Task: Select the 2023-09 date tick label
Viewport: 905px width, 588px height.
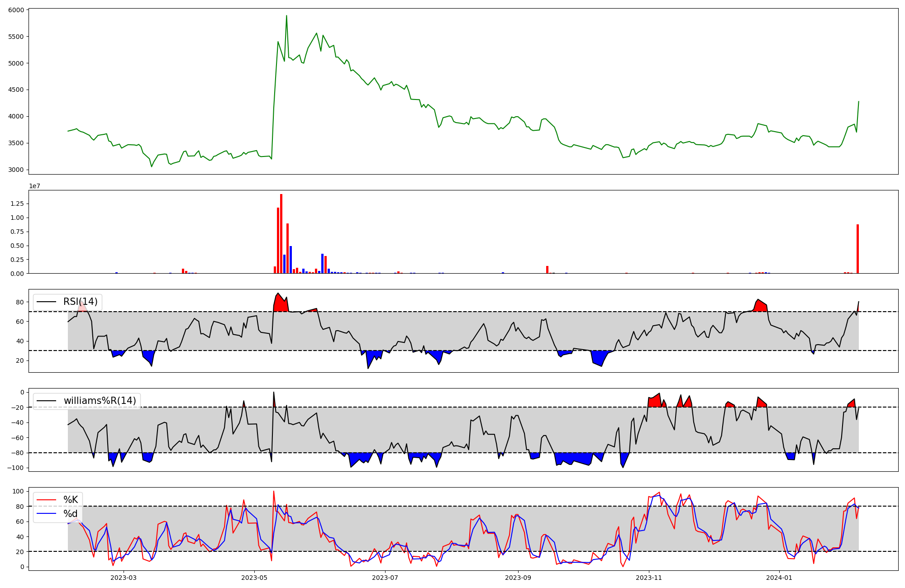Action: pos(518,578)
